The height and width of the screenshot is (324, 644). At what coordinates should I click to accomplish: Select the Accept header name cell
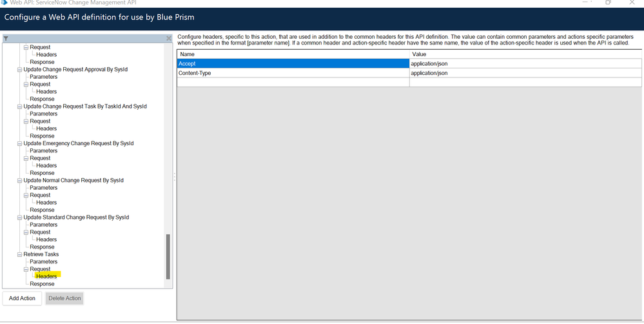[x=293, y=64]
